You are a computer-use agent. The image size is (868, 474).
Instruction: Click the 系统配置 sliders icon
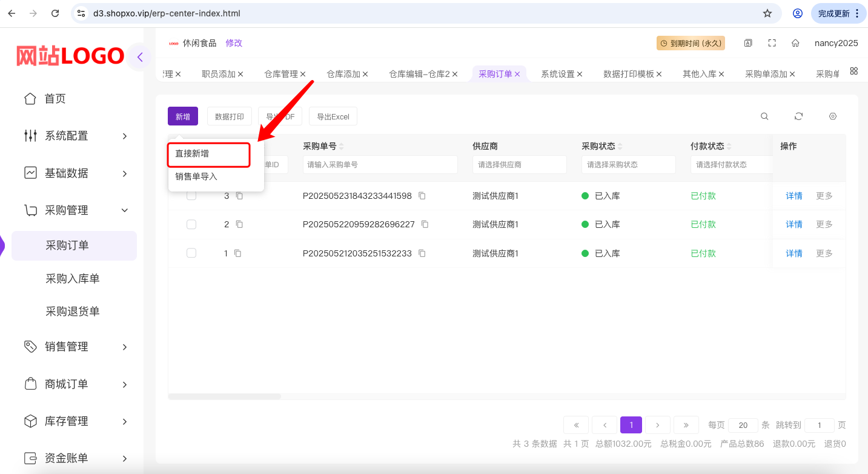30,136
